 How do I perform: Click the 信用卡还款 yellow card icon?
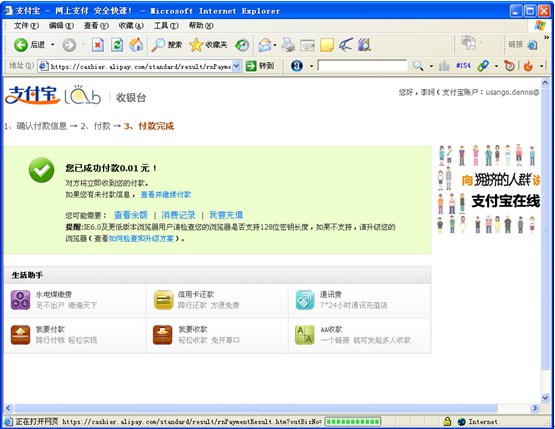pos(164,300)
